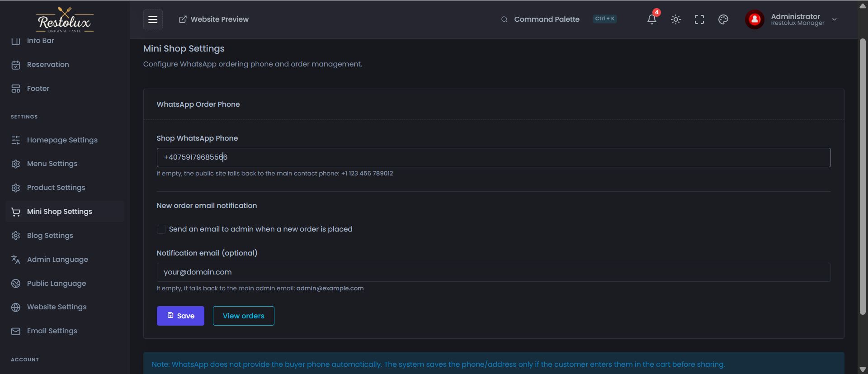
Task: Open Admin Language settings
Action: point(57,260)
